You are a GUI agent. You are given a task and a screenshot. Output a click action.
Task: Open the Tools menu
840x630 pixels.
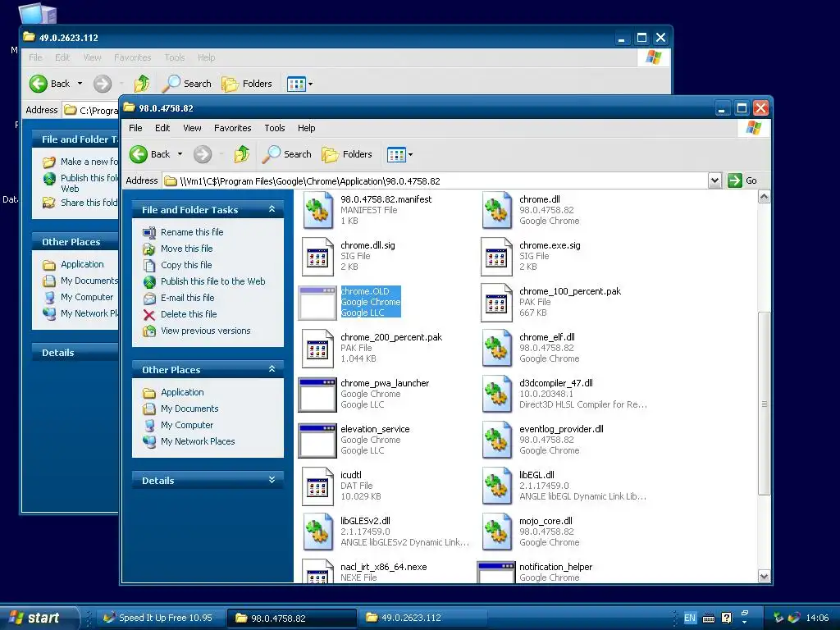[x=274, y=128]
